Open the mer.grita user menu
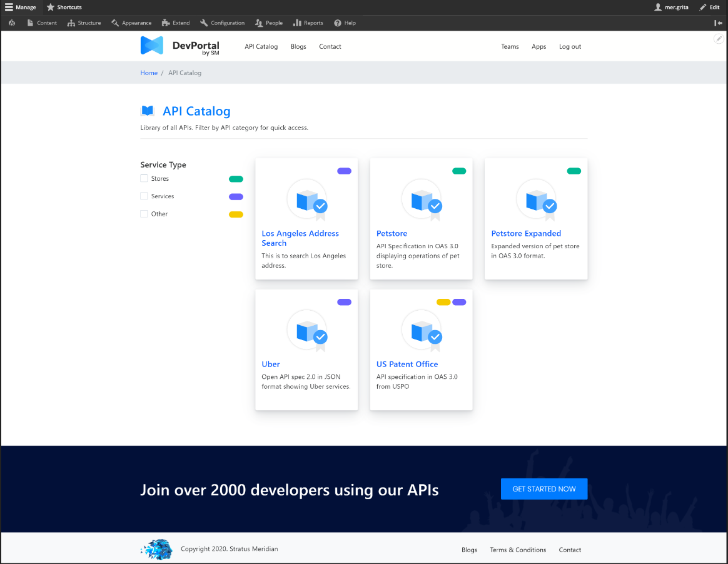Screen dimensions: 728x564 click(671, 8)
